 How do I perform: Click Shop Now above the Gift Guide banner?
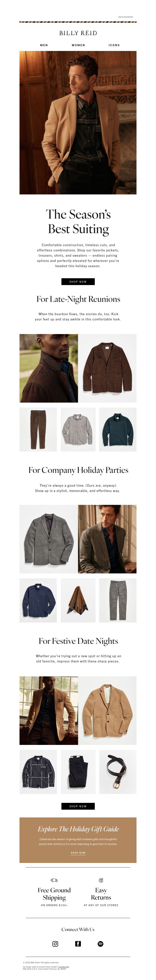[x=78, y=806]
